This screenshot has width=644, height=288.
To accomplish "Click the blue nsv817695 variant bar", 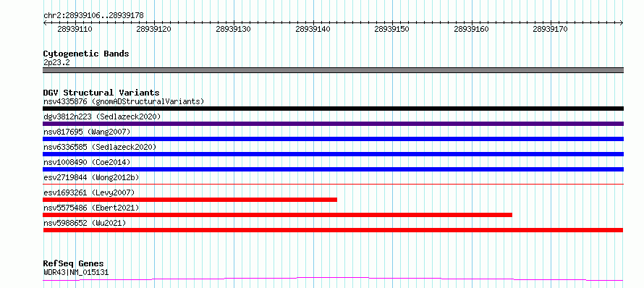I will pos(333,139).
